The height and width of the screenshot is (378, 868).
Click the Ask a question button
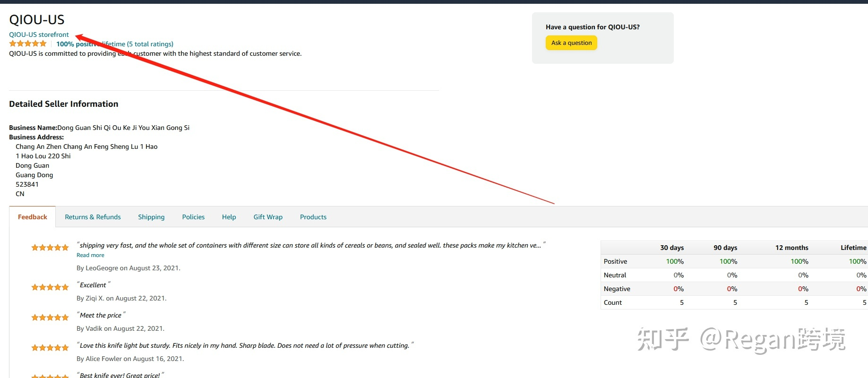[571, 43]
